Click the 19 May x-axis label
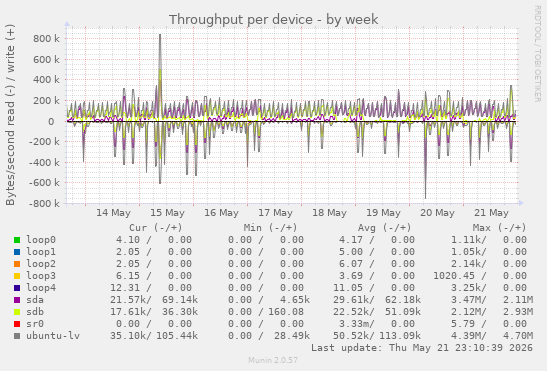547x371 pixels. coord(383,213)
